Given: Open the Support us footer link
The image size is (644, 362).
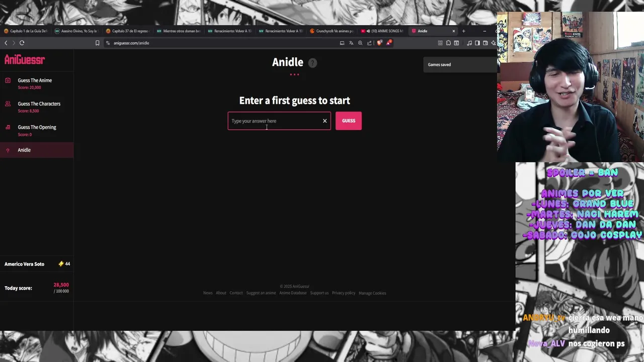Looking at the screenshot, I should tap(319, 293).
